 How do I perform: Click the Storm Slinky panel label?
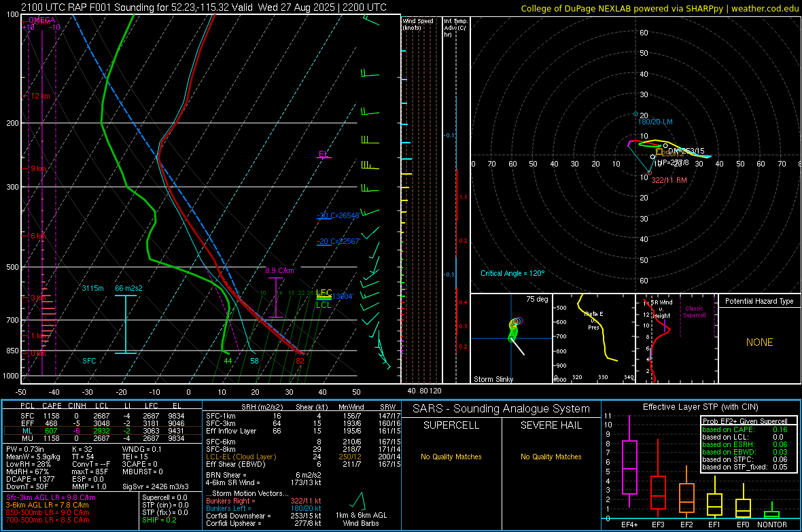(493, 379)
